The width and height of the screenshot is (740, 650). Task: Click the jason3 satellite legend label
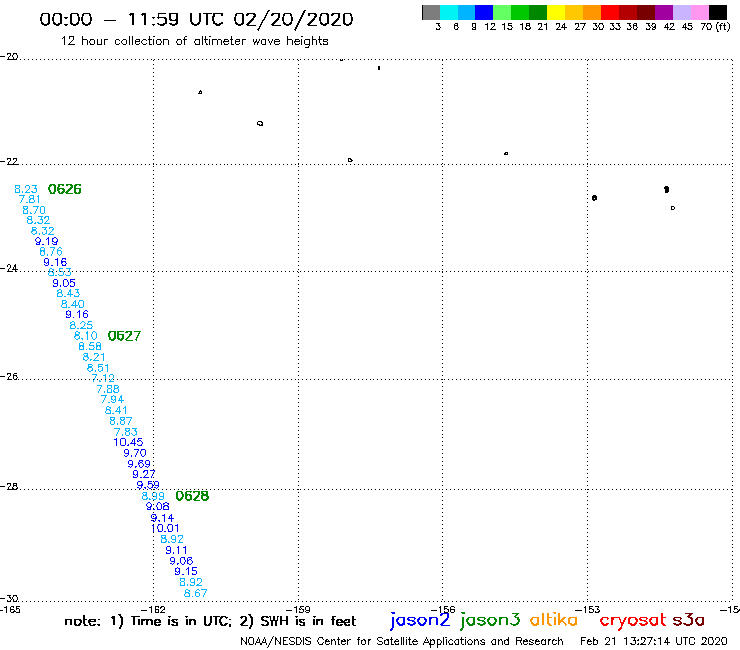[x=490, y=620]
